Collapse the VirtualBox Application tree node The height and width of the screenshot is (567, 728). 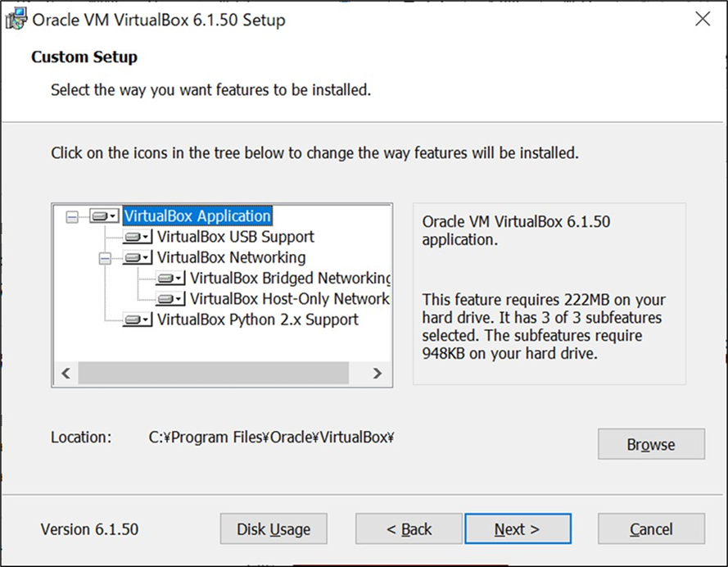click(x=72, y=216)
